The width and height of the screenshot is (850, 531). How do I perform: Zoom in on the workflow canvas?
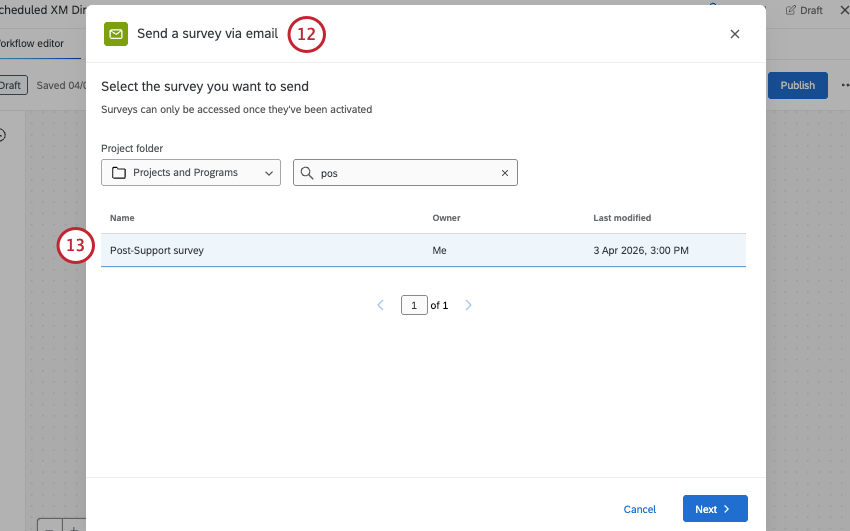(x=74, y=528)
